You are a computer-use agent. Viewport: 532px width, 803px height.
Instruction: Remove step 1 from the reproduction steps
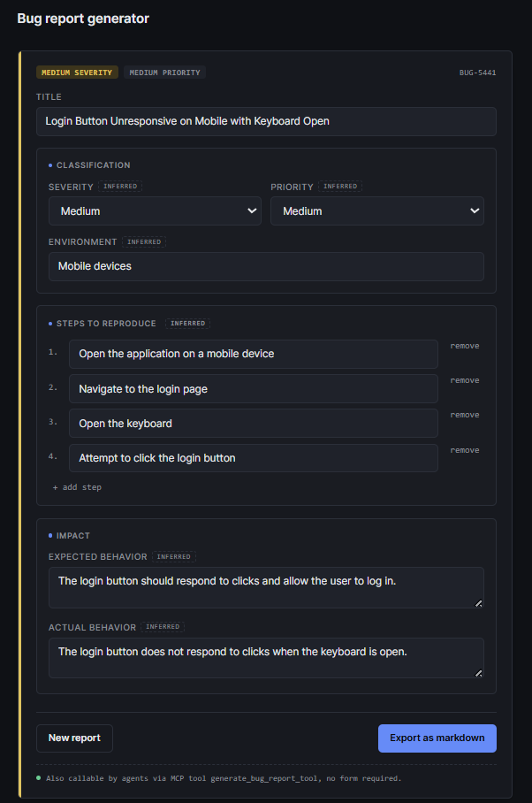click(x=465, y=346)
